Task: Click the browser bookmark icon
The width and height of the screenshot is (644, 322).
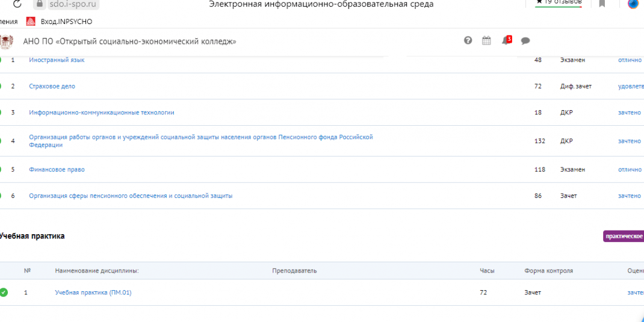Action: (601, 4)
